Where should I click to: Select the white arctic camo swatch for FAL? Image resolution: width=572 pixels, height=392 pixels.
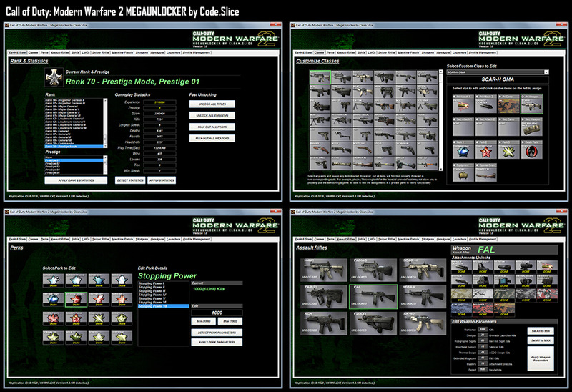coord(483,295)
